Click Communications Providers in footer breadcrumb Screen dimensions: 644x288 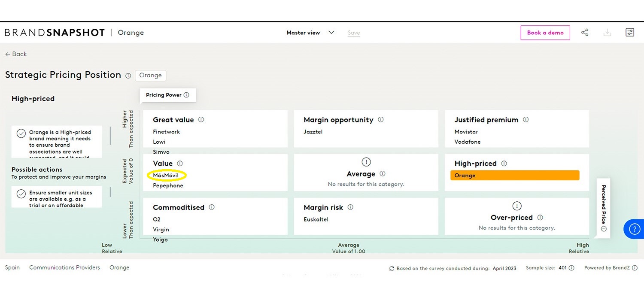pyautogui.click(x=64, y=267)
